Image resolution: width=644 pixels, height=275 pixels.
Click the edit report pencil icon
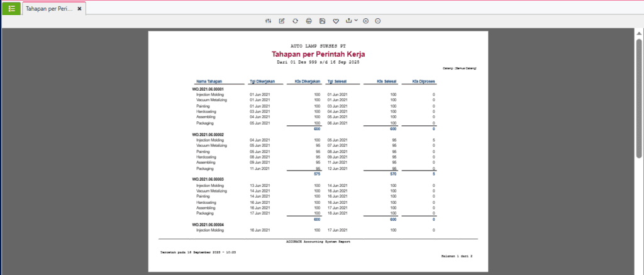pyautogui.click(x=282, y=21)
